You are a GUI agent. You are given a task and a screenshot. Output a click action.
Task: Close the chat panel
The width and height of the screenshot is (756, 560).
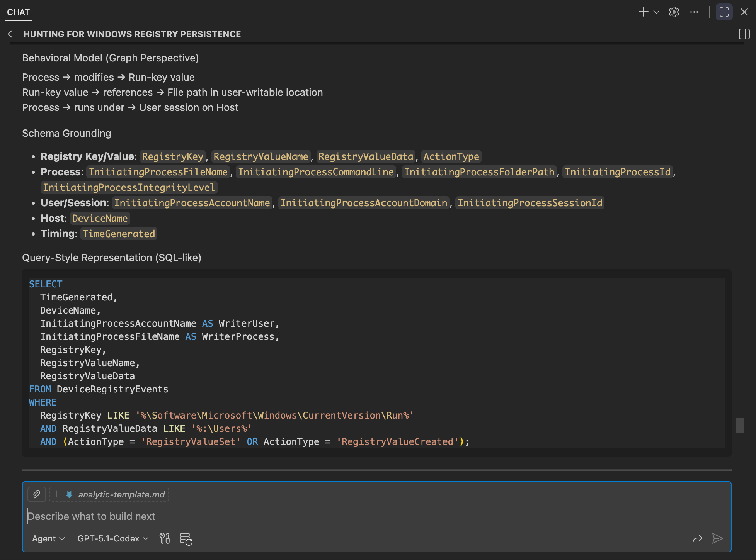pos(744,12)
